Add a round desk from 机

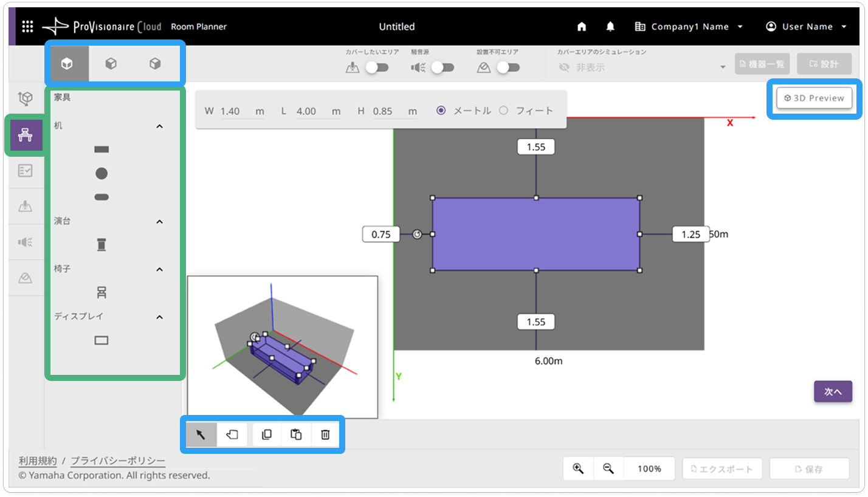(102, 173)
